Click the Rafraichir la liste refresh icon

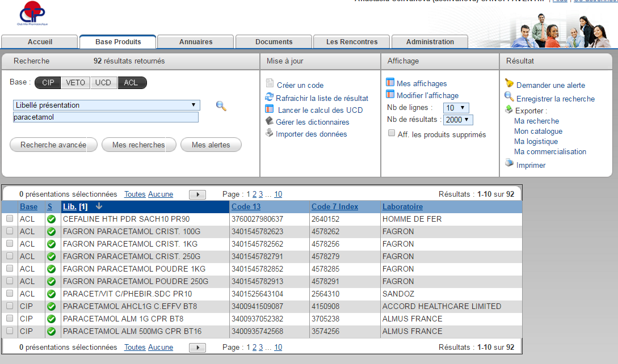[x=269, y=97]
